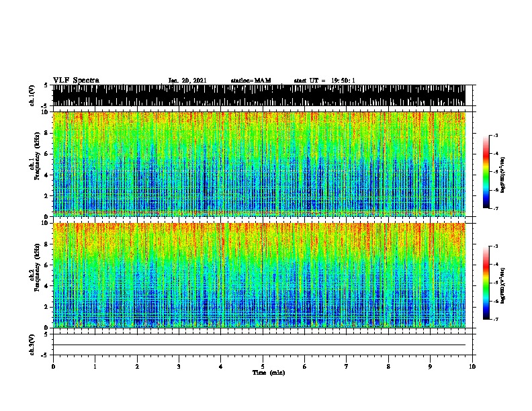Click the "5" volt tick on ch.1(V) axis
Image resolution: width=532 pixels, height=411 pixels.
(x=46, y=85)
